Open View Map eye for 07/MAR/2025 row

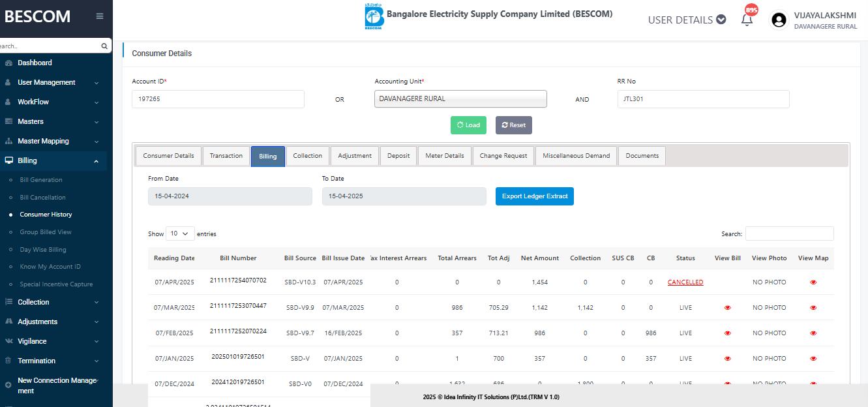813,308
